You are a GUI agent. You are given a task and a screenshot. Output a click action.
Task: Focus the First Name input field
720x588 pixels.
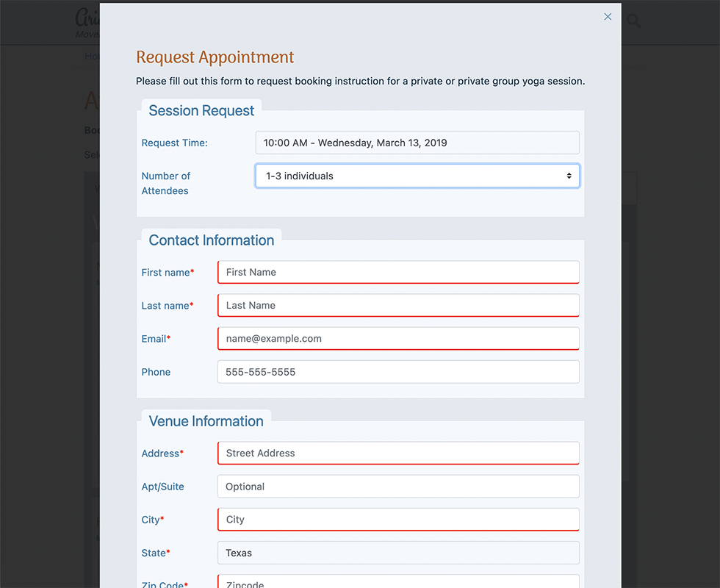398,272
